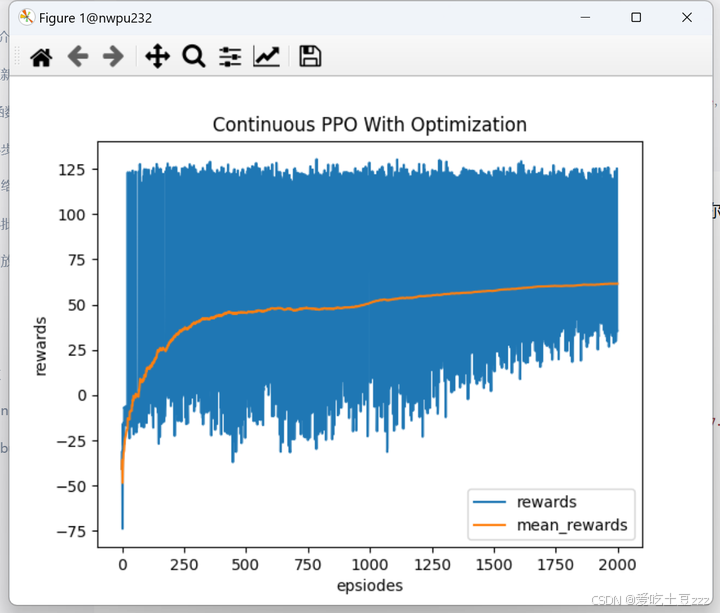Click the 1000 tick label on the x-axis
The height and width of the screenshot is (613, 720).
370,563
